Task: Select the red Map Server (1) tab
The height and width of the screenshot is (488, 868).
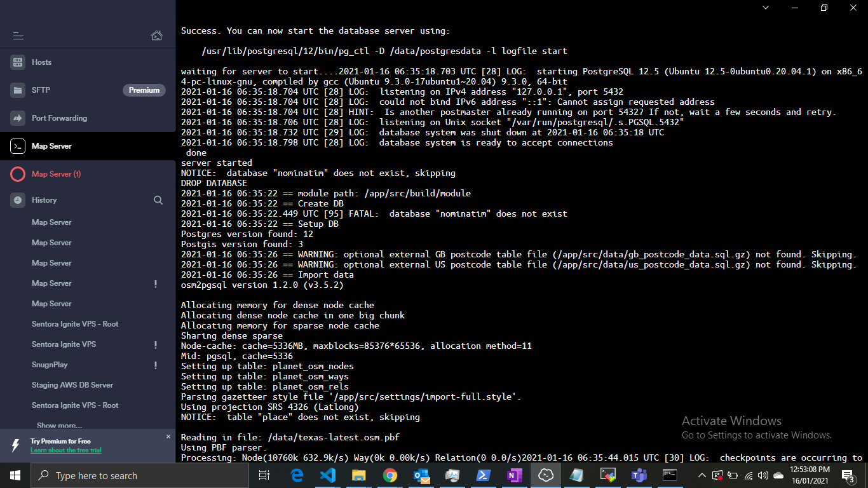Action: click(57, 173)
